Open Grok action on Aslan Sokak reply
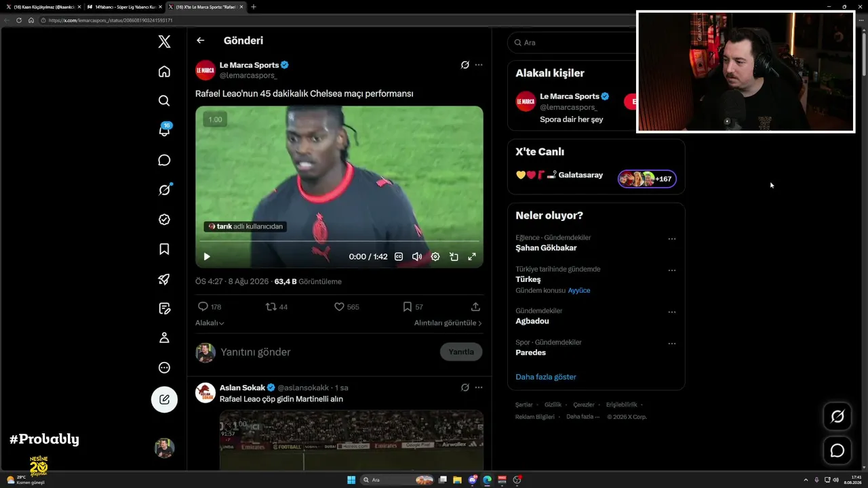Screen dimensions: 868x488 tap(465, 388)
